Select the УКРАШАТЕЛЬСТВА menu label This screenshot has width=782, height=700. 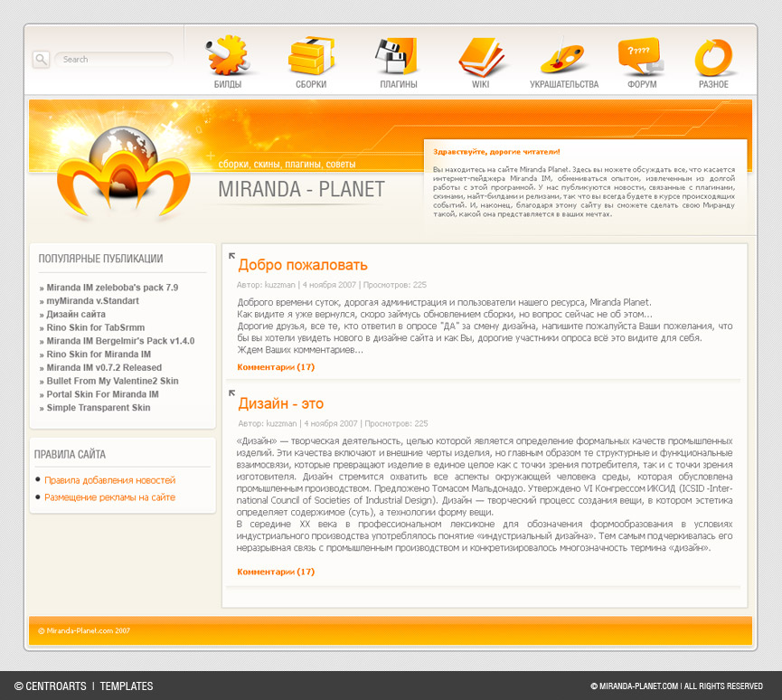pyautogui.click(x=564, y=84)
